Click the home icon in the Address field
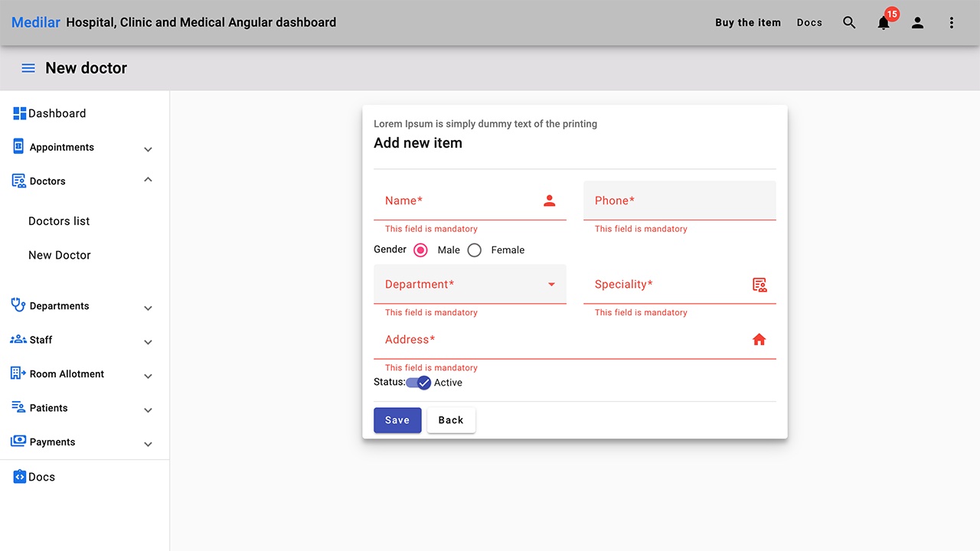Screen dimensions: 980x551 point(759,339)
